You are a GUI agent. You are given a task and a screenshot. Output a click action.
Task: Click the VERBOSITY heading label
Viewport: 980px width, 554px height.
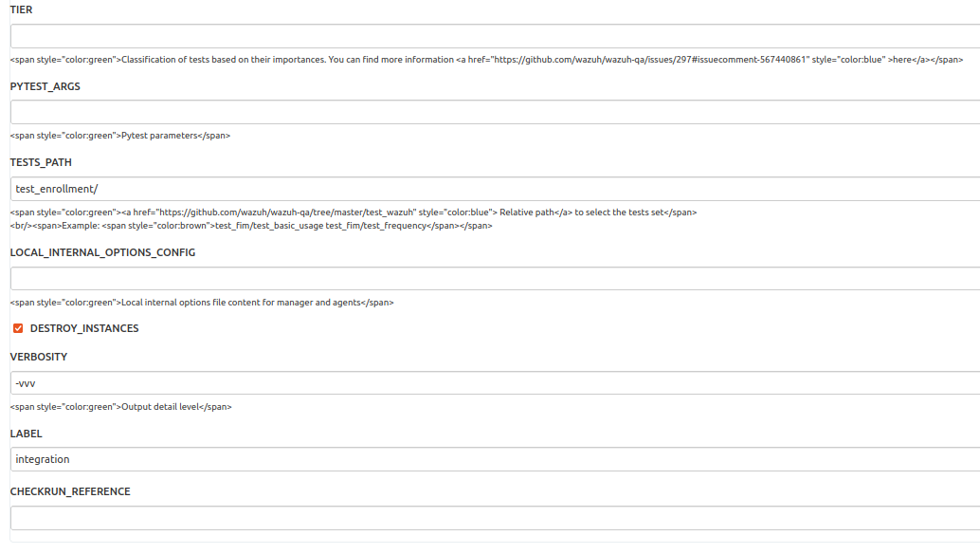click(x=39, y=357)
